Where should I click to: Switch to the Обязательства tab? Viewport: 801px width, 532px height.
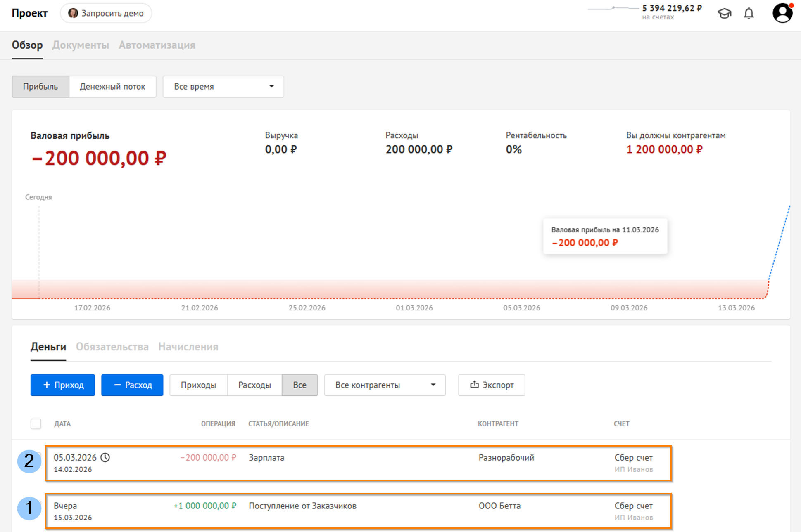coord(112,347)
